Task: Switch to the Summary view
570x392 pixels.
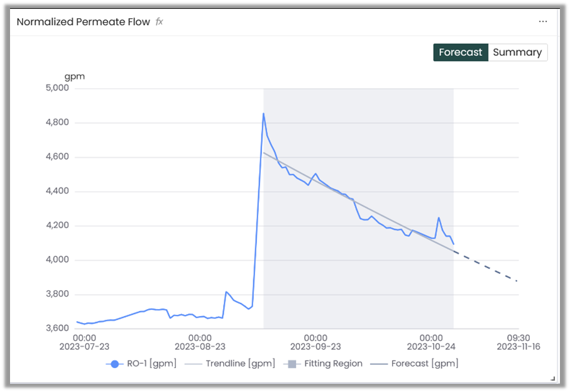Action: point(517,53)
